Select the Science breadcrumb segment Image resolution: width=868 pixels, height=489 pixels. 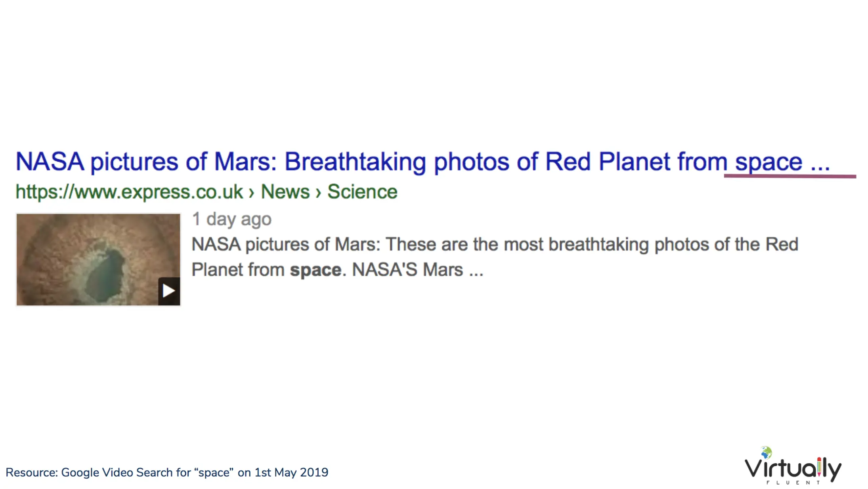[x=362, y=192]
